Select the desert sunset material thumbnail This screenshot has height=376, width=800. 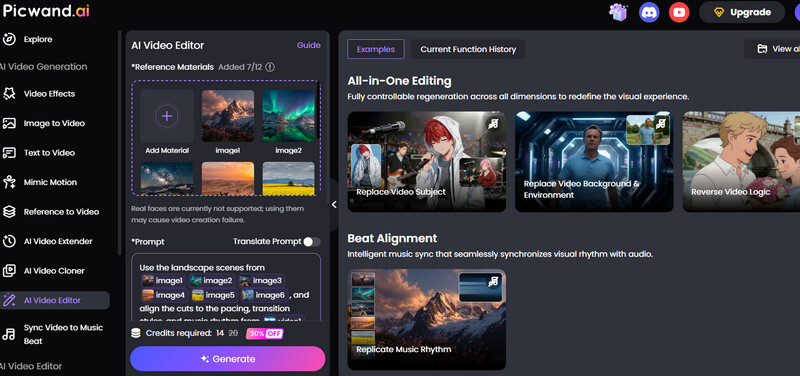click(x=228, y=178)
